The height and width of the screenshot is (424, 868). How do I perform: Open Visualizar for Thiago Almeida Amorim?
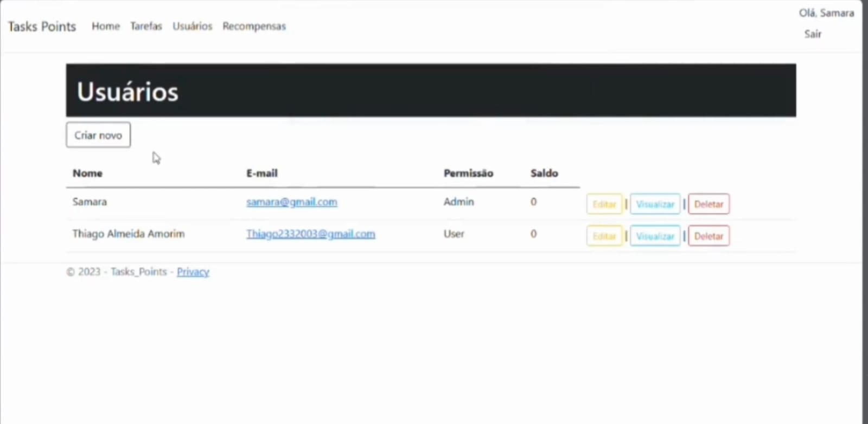click(x=655, y=236)
